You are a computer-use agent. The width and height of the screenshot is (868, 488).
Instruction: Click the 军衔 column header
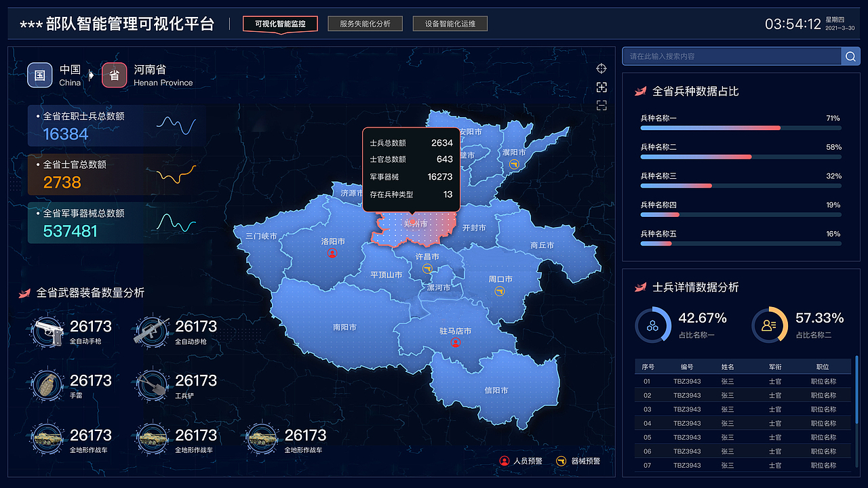(775, 367)
